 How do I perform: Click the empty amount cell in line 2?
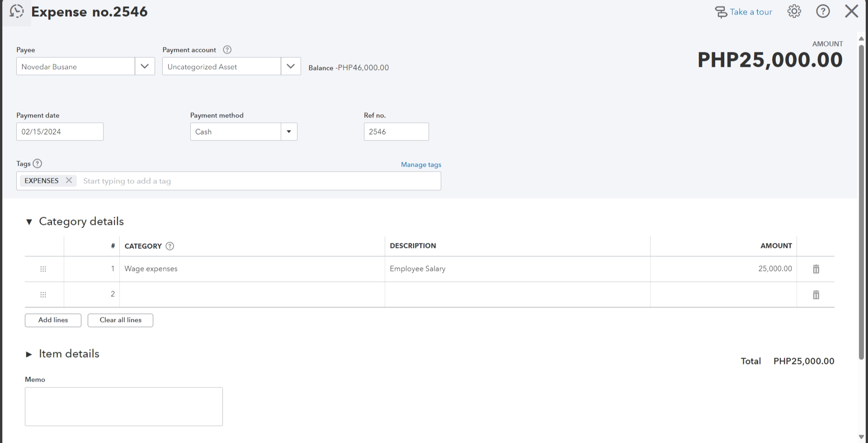723,295
